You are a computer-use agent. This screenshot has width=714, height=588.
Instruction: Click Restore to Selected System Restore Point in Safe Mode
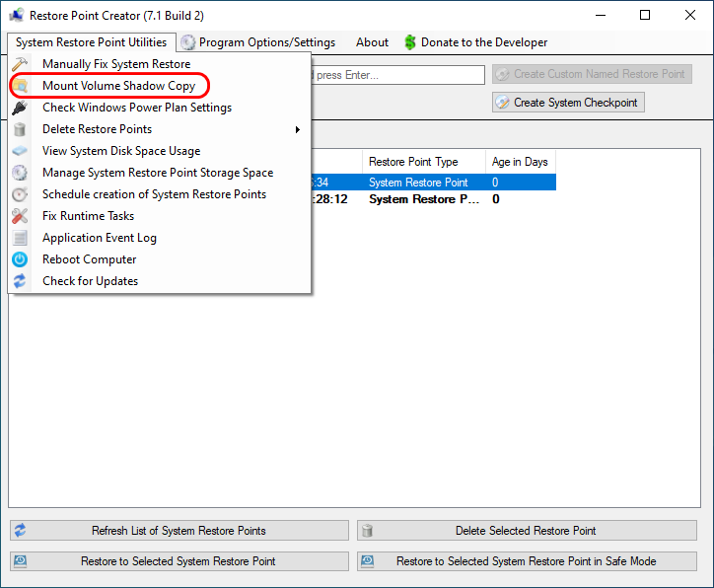click(527, 561)
